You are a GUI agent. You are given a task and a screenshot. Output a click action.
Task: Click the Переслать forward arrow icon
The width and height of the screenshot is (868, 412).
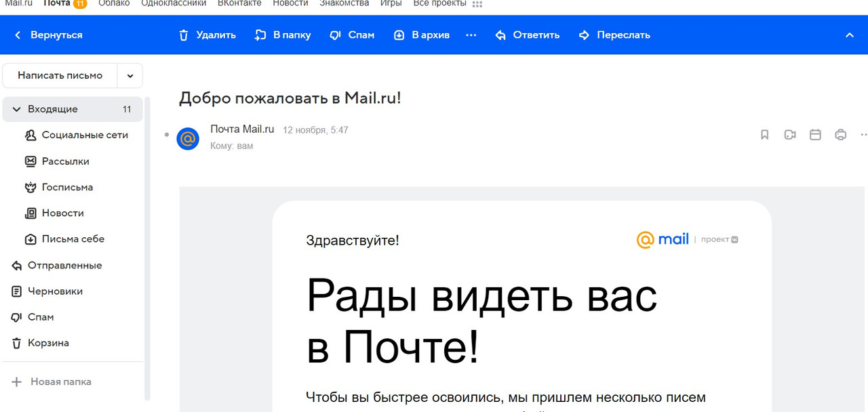[585, 35]
